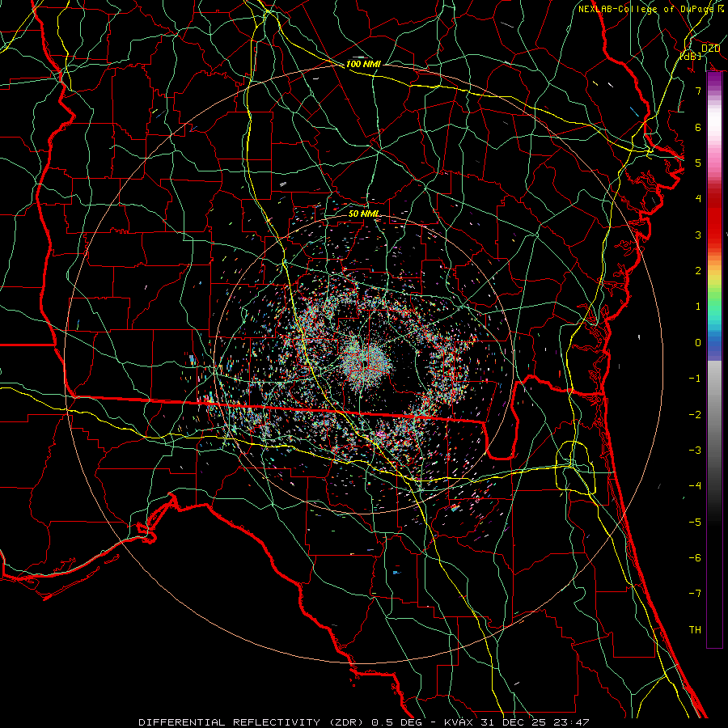The image size is (728, 728).
Task: Click the ZDR color scale bar
Action: [714, 359]
